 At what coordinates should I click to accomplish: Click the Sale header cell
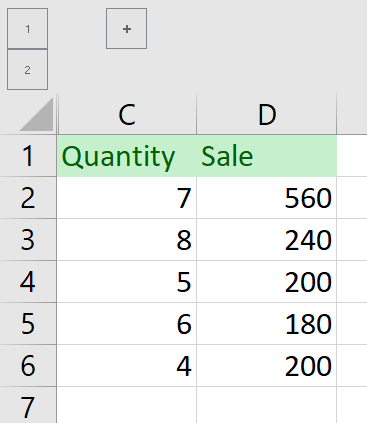[267, 156]
